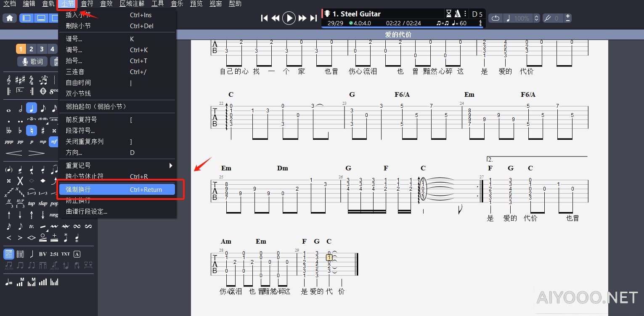Insert decrescendo hairpin
644x316 pixels.
point(37,153)
